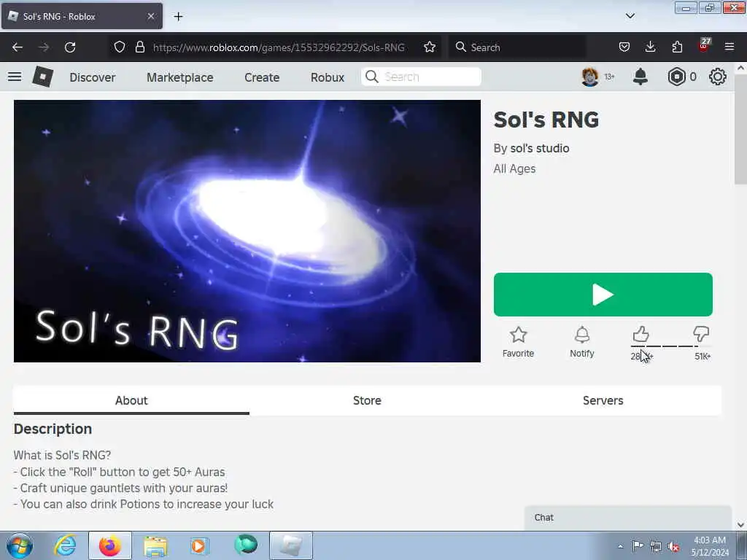Image resolution: width=747 pixels, height=560 pixels.
Task: Open Roblox settings gear
Action: coord(718,77)
